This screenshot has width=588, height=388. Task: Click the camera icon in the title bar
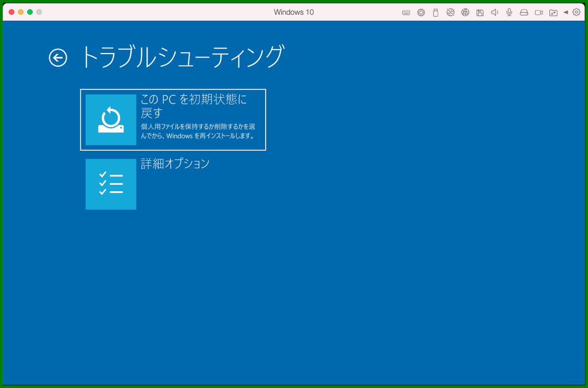pos(539,12)
